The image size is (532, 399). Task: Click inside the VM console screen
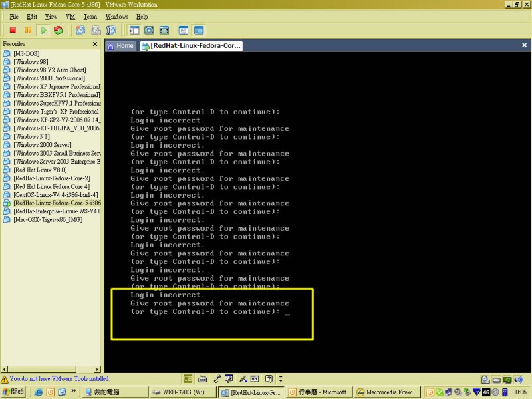coord(318,212)
